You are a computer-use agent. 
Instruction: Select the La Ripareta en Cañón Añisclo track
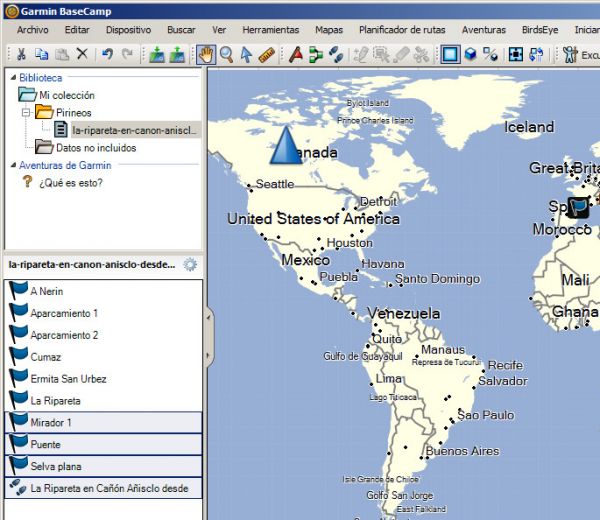click(103, 488)
